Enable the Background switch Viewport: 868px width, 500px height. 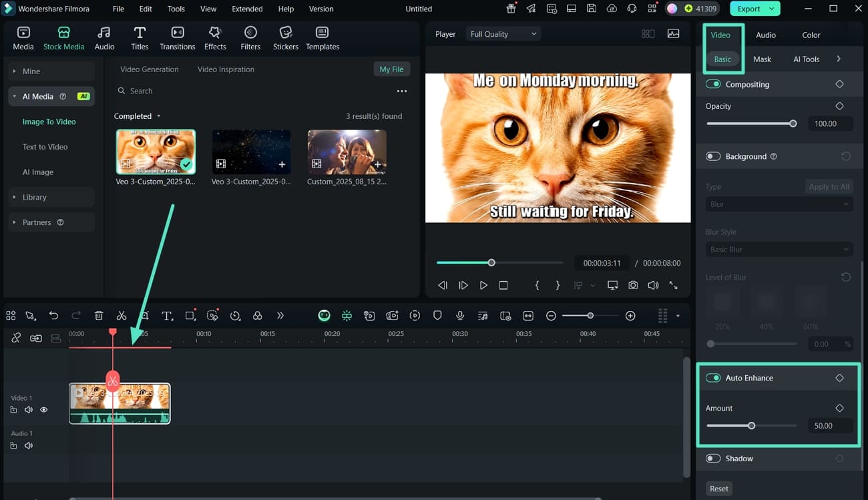[x=713, y=156]
